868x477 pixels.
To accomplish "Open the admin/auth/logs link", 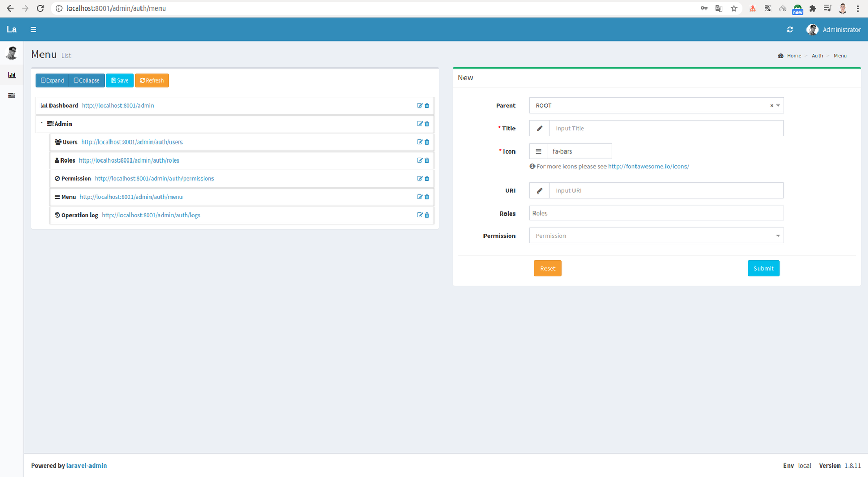I will tap(151, 215).
